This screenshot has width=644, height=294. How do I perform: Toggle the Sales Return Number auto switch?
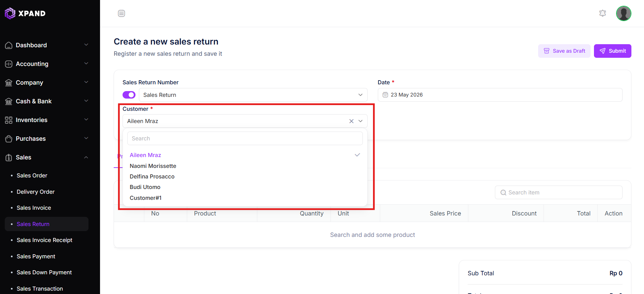(129, 95)
